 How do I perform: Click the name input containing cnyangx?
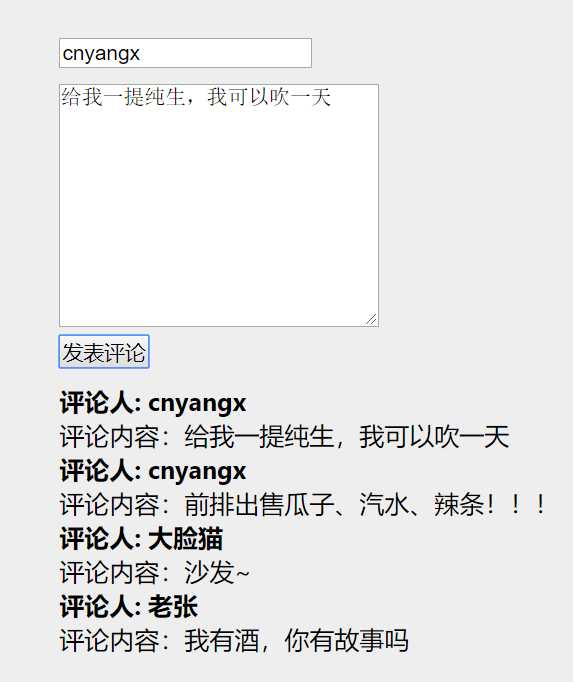coord(185,53)
